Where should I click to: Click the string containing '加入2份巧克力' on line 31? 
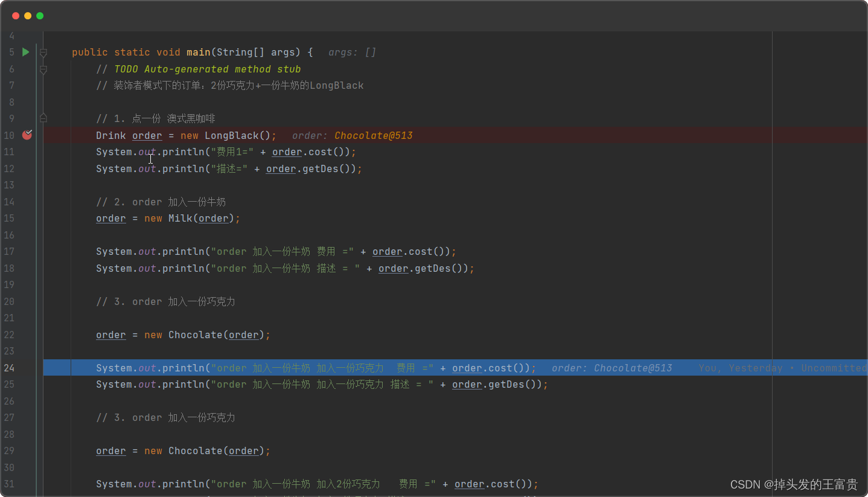[324, 484]
